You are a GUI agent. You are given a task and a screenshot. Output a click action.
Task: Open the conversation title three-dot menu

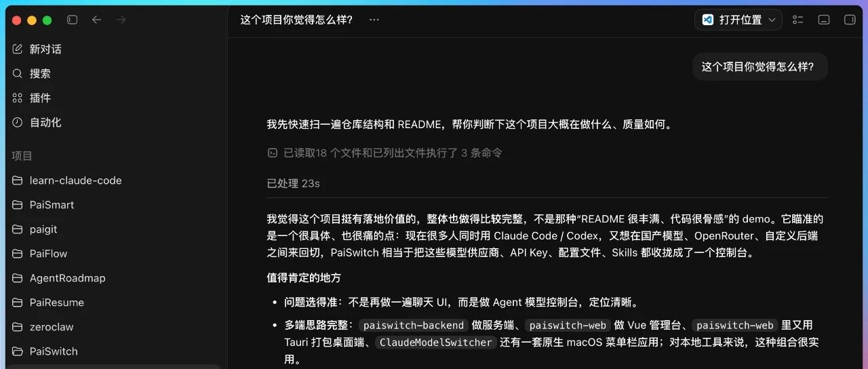[x=374, y=20]
